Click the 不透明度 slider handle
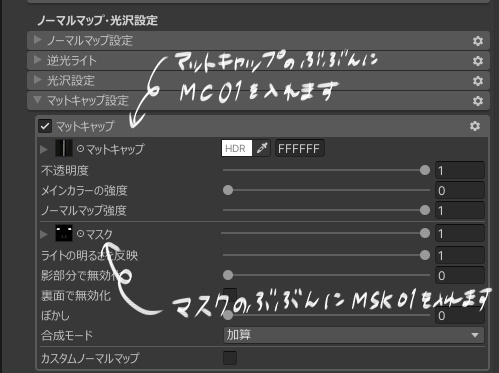499x373 pixels. tap(425, 170)
